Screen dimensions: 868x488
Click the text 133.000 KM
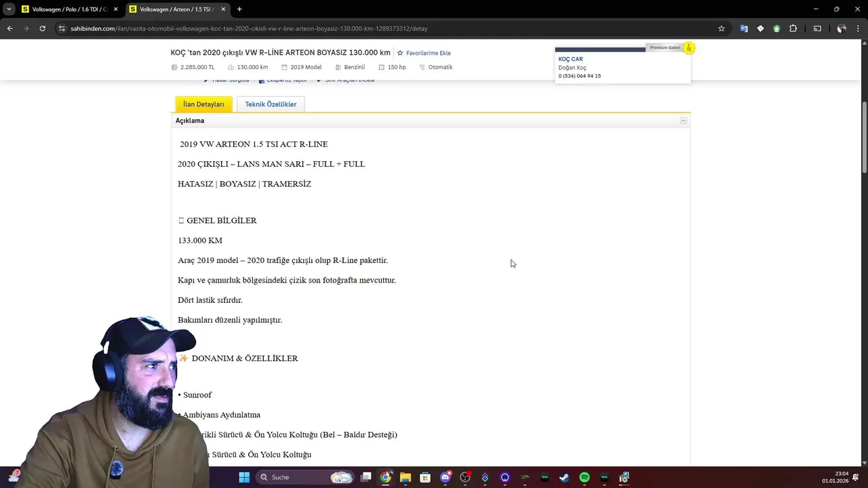200,241
